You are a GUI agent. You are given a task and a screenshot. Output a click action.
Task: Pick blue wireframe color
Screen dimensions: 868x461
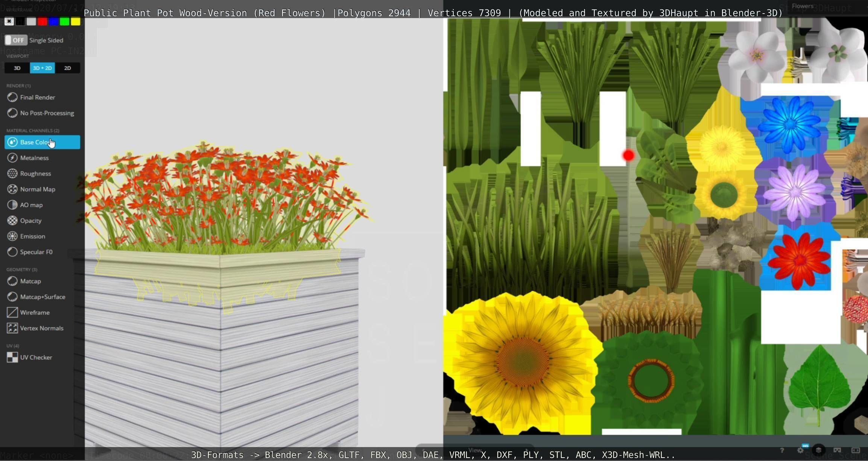coord(53,21)
